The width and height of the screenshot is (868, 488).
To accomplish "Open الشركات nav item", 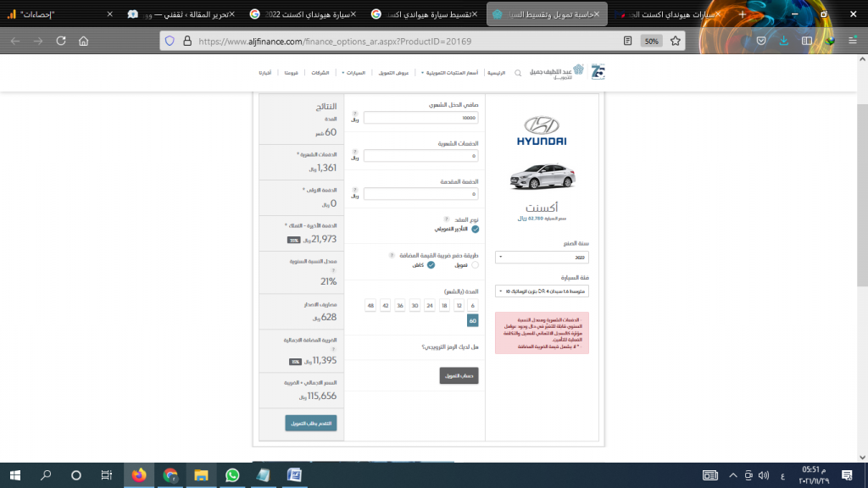I will pyautogui.click(x=320, y=73).
